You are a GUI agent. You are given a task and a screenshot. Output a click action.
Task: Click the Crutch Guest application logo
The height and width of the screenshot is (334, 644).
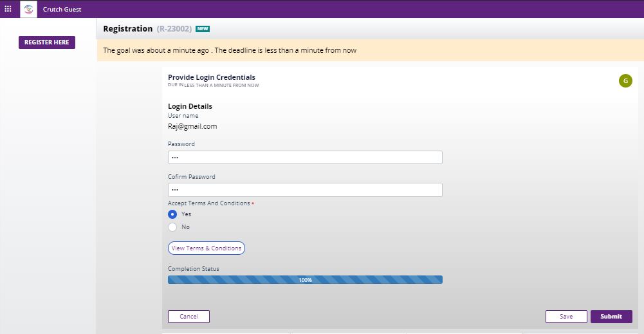[29, 9]
